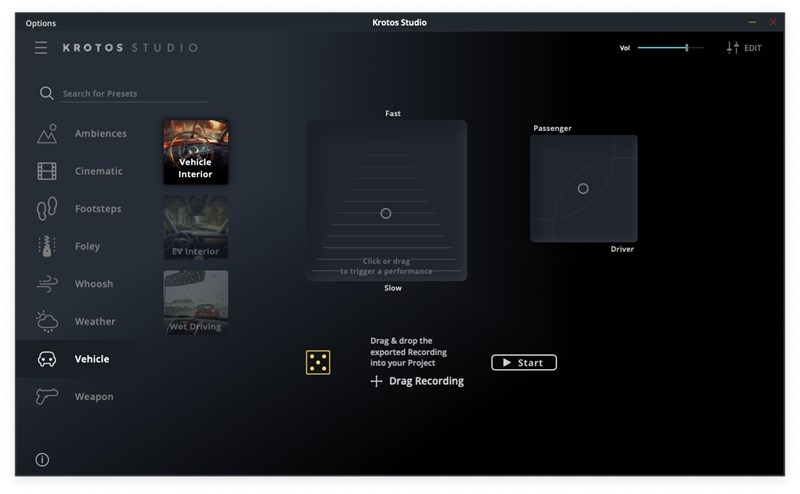The width and height of the screenshot is (800, 494).
Task: Minimize the Krotos Studio window
Action: (x=752, y=22)
